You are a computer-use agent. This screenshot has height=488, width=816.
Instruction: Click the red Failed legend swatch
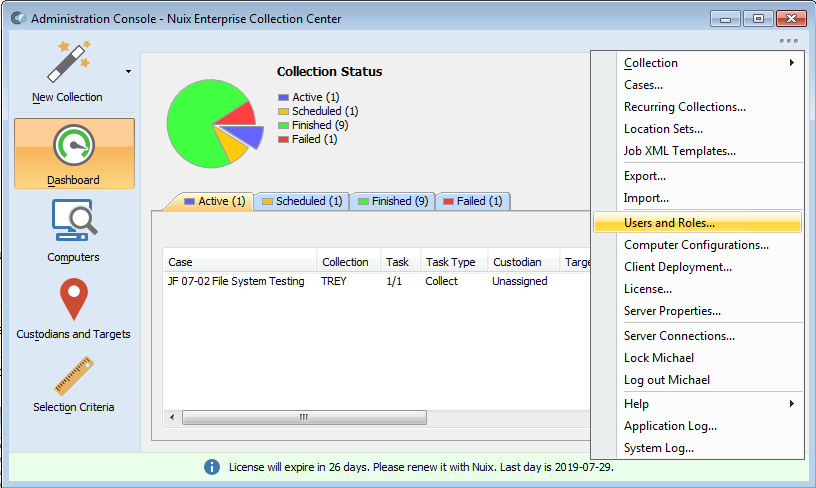[x=283, y=139]
